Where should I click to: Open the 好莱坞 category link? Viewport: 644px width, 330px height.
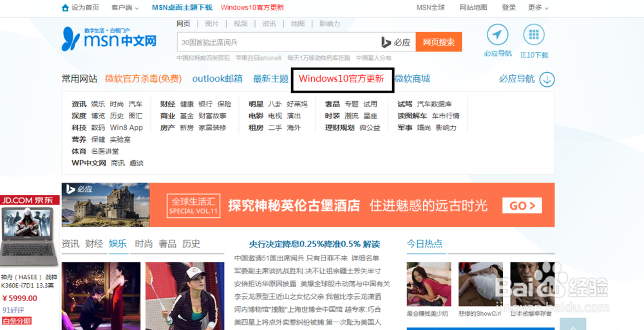297,104
